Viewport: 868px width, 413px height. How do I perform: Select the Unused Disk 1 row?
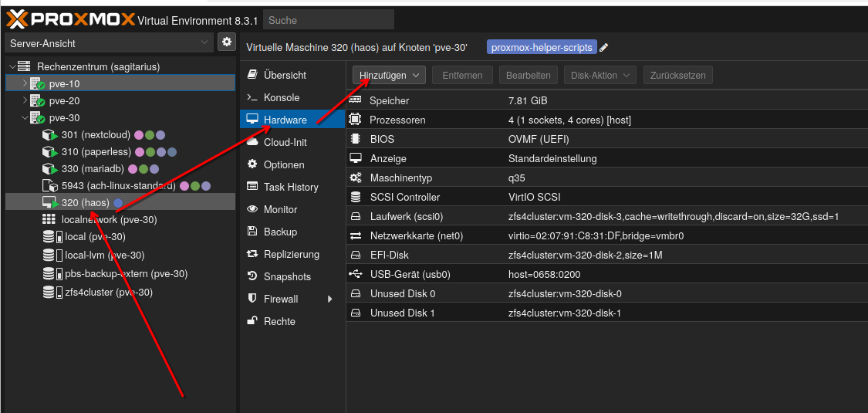click(x=606, y=313)
